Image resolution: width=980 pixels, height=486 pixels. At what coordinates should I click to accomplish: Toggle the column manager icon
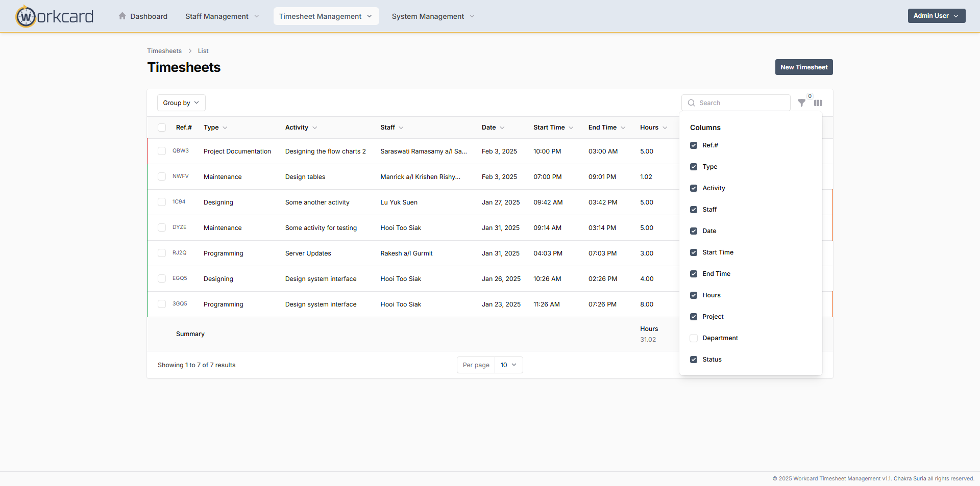pyautogui.click(x=818, y=103)
